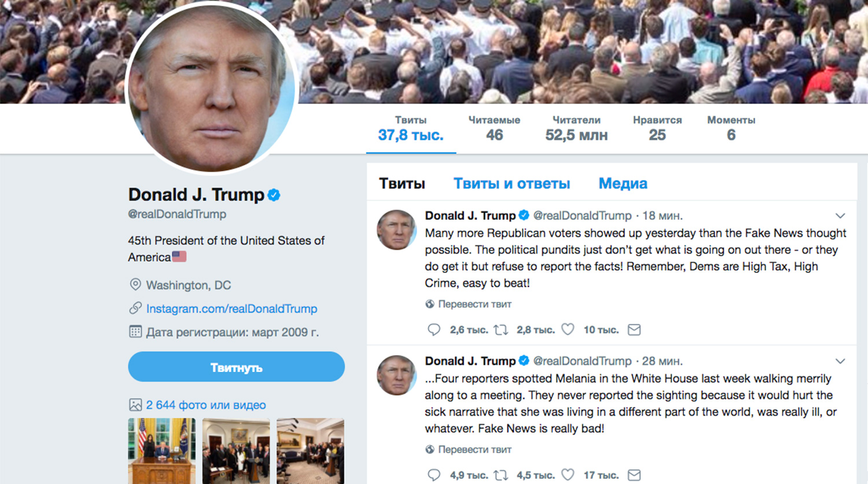Retweet the Melania tweet
Viewport: 868px width, 484px height.
(x=501, y=475)
